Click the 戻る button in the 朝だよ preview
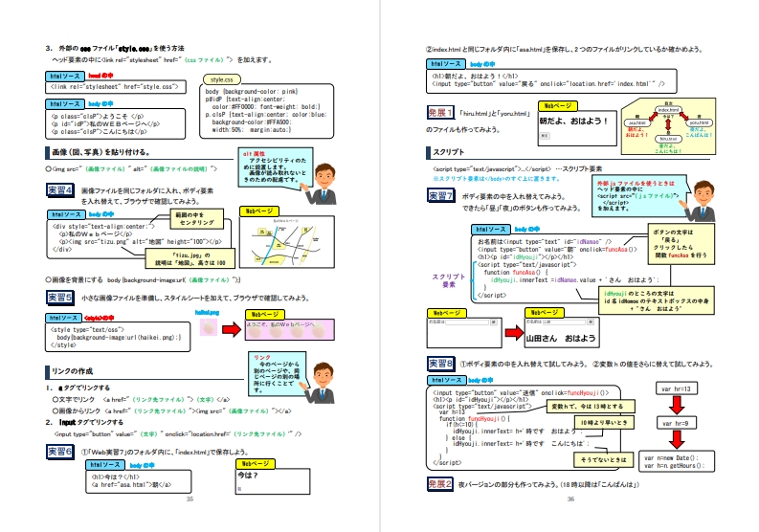 pyautogui.click(x=545, y=136)
